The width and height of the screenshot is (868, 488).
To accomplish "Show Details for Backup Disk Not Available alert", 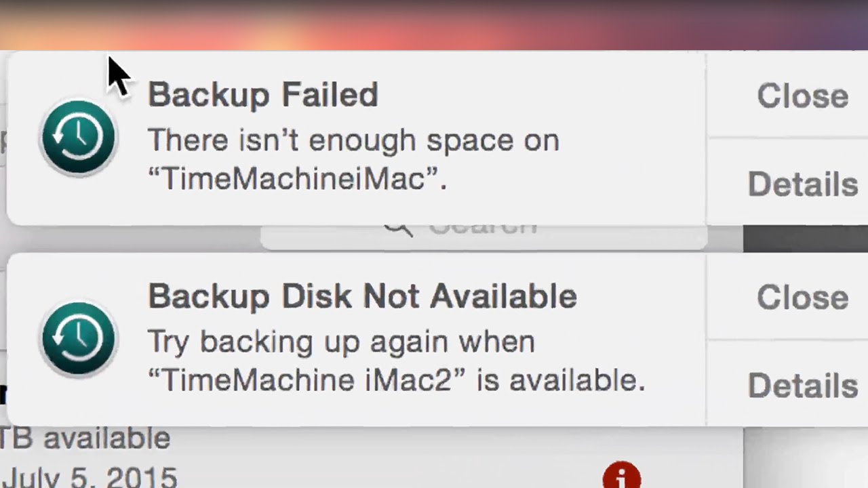I will point(802,386).
